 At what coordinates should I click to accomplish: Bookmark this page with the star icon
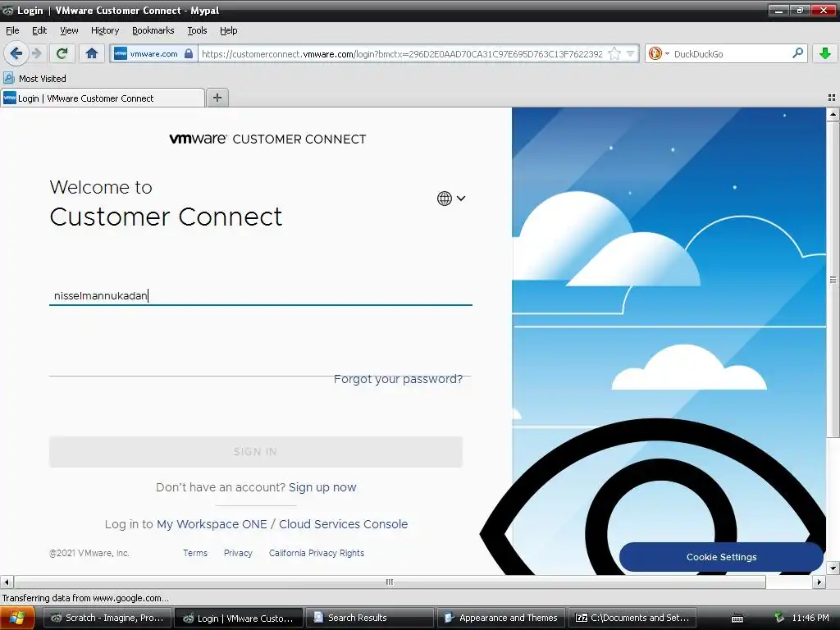tap(614, 53)
